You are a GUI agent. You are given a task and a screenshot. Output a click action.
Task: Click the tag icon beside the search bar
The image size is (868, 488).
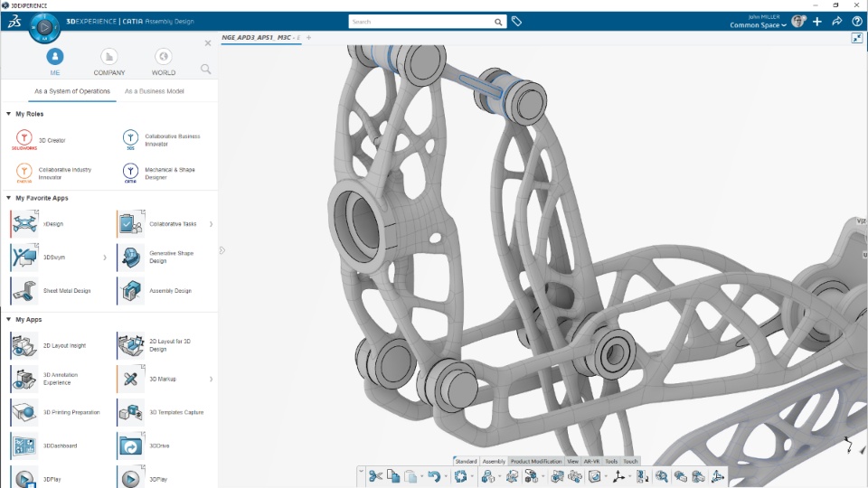(516, 22)
